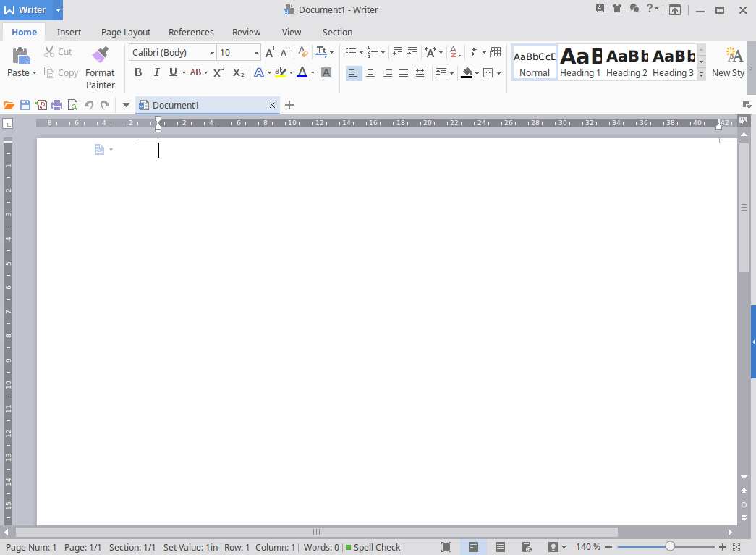Toggle Spell Check in status bar
The image size is (756, 555).
click(373, 547)
